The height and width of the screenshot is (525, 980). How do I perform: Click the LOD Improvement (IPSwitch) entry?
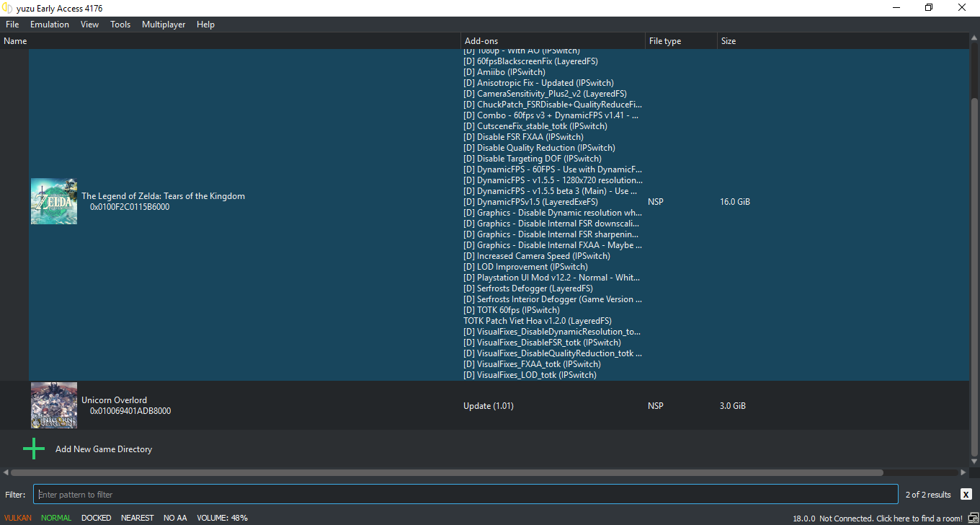525,267
